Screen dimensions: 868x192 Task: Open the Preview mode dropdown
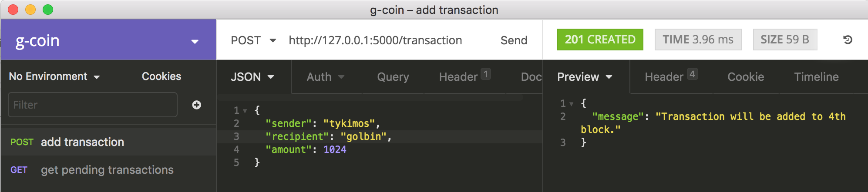585,77
